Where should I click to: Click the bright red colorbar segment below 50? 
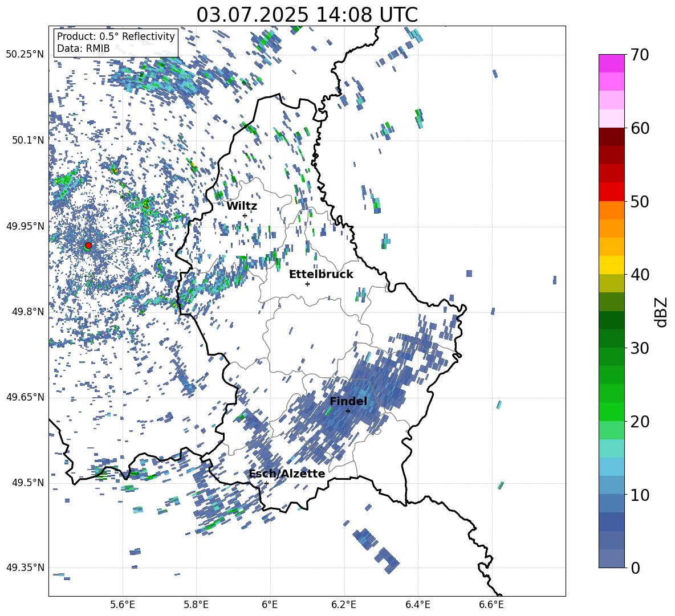point(612,192)
